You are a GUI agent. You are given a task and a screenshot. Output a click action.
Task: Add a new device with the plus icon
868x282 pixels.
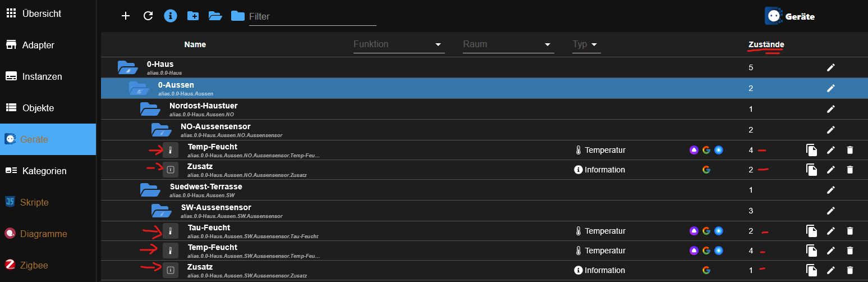click(x=126, y=16)
